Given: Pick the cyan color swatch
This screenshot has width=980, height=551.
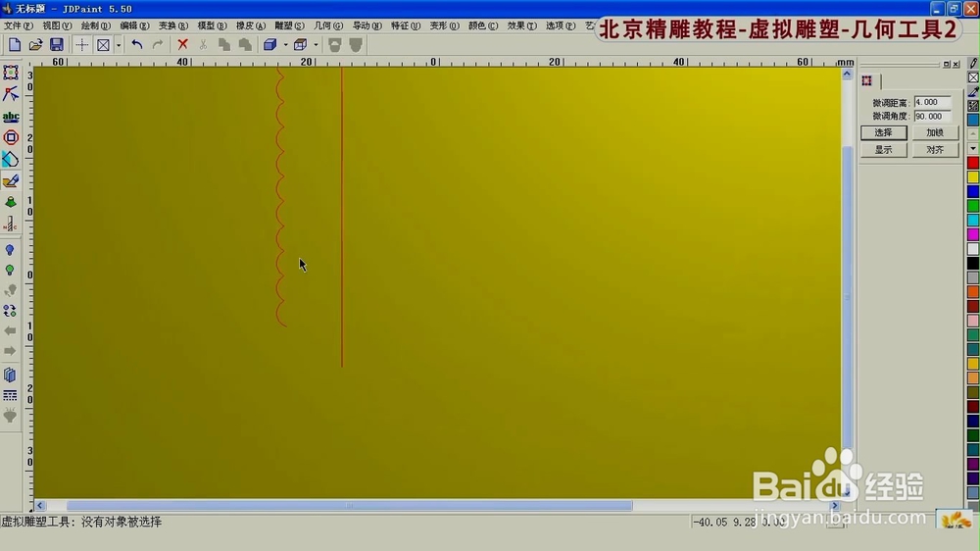Looking at the screenshot, I should pyautogui.click(x=973, y=221).
